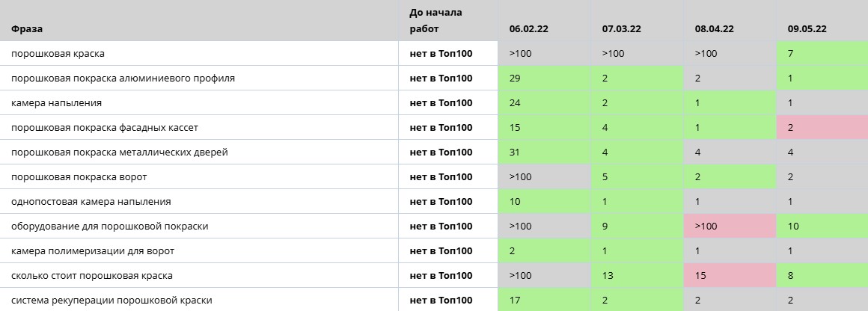This screenshot has width=868, height=311.
Task: Click the 09.05.22 date column header
Action: coord(807,29)
